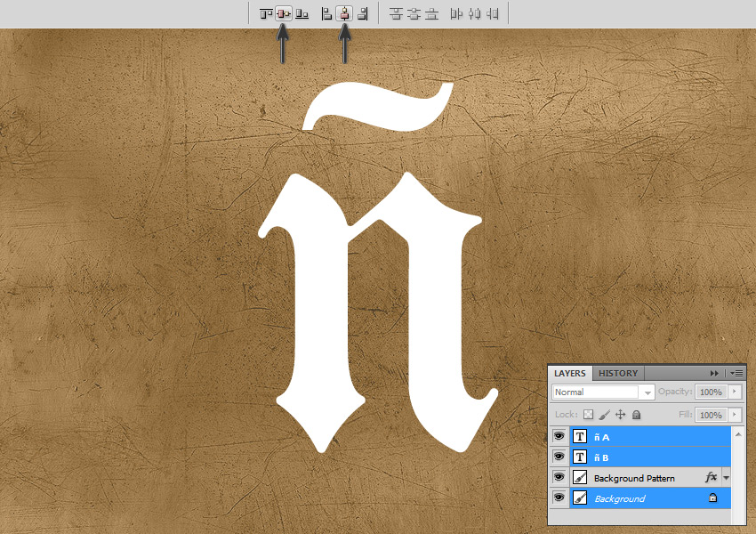
Task: Hide the Background Pattern layer
Action: pyautogui.click(x=559, y=477)
